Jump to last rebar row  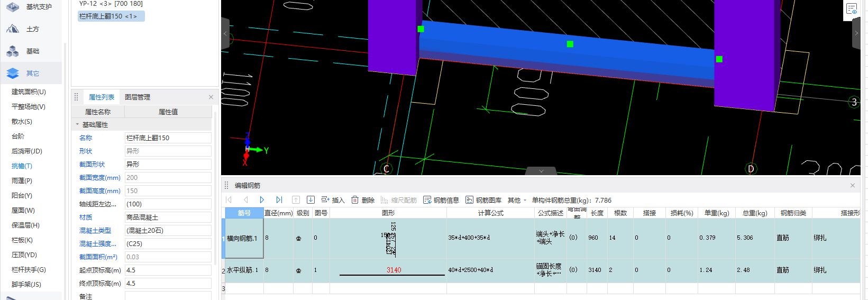click(x=279, y=199)
